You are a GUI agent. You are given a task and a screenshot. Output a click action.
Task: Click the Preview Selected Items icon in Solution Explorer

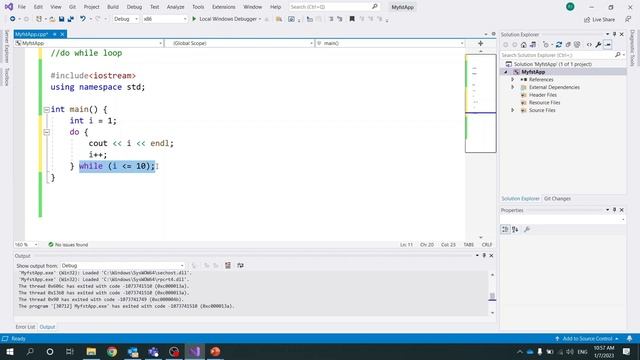tap(608, 45)
